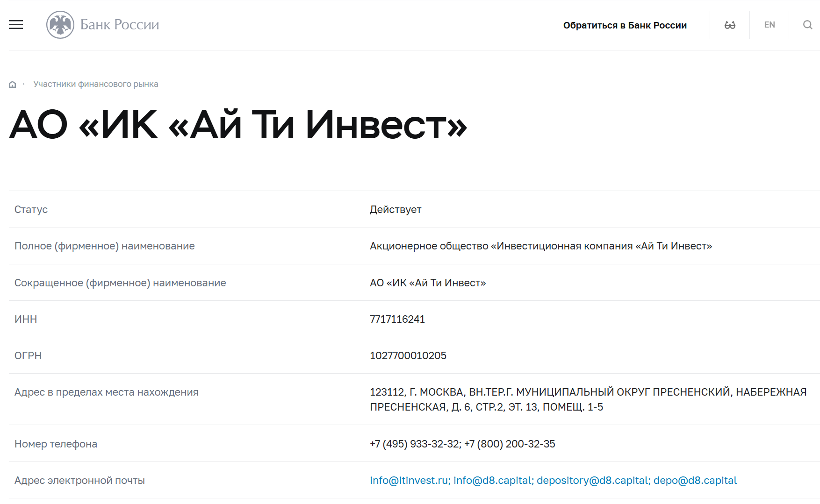
Task: Click the info@itinvest.ru email link
Action: (409, 480)
